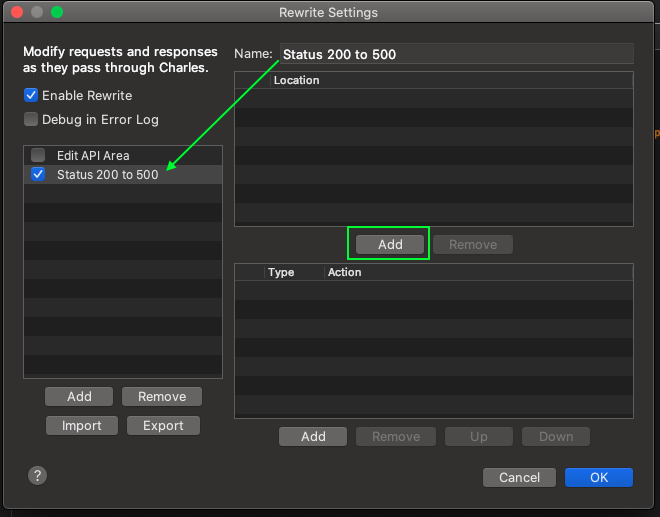Click the Name input field
This screenshot has width=660, height=517.
(457, 54)
